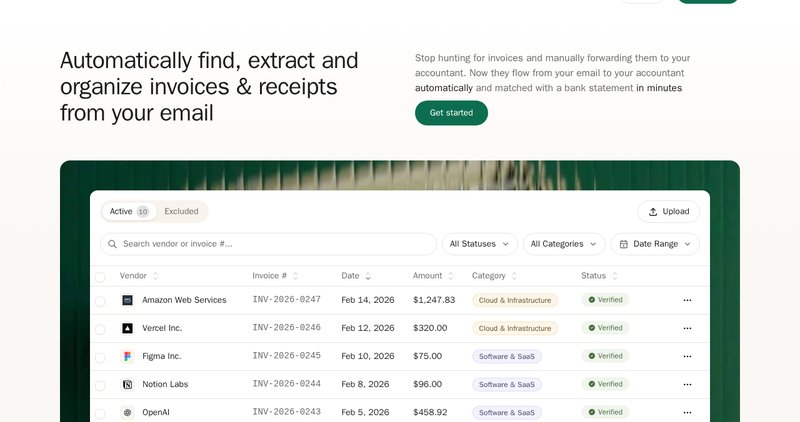Image resolution: width=800 pixels, height=422 pixels.
Task: Click the Upload button
Action: [668, 211]
